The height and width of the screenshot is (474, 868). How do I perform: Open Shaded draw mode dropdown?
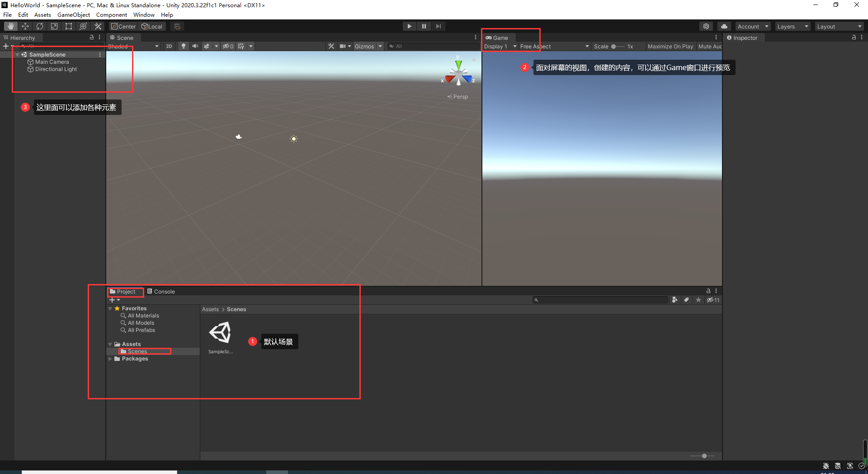[133, 46]
